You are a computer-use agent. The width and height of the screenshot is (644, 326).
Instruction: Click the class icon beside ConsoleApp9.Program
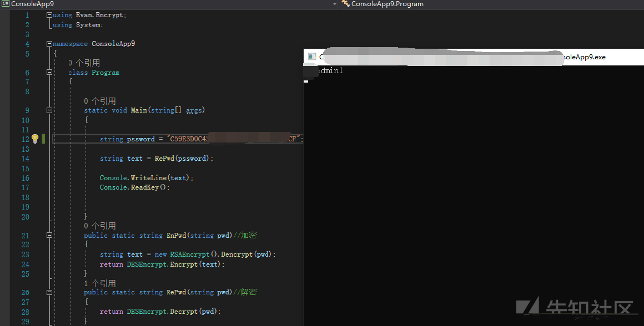[x=345, y=4]
